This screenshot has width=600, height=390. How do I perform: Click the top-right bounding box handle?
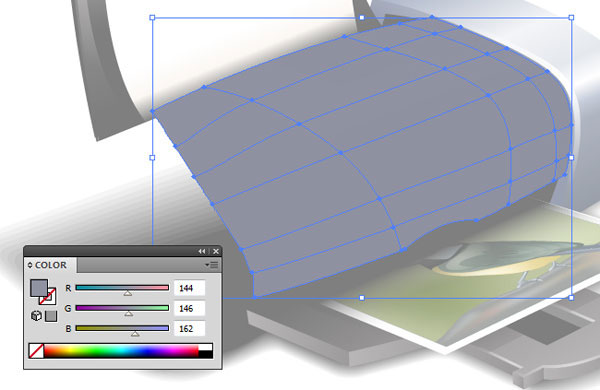click(571, 18)
